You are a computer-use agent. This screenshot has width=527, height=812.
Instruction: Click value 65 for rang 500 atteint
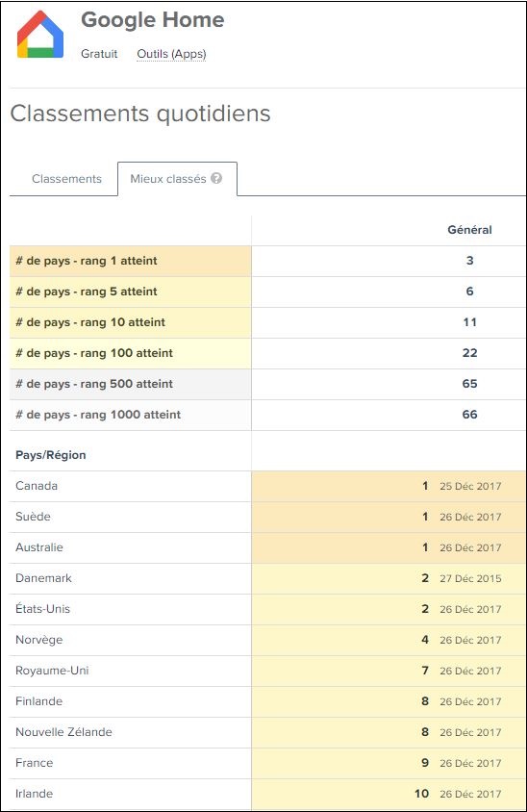(469, 384)
